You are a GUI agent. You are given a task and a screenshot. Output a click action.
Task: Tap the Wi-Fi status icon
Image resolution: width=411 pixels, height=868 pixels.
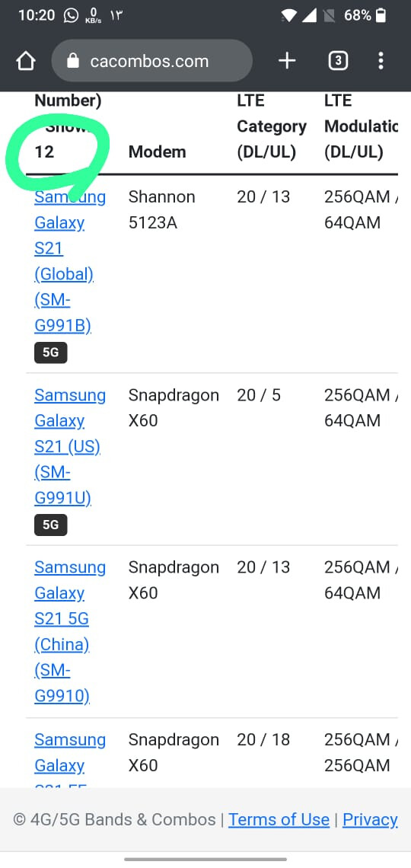pyautogui.click(x=288, y=15)
